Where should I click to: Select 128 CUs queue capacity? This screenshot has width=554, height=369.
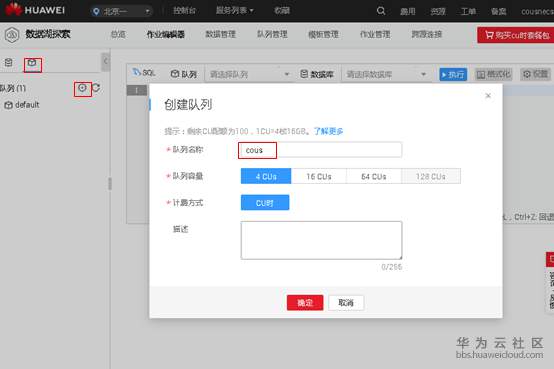[x=431, y=176]
